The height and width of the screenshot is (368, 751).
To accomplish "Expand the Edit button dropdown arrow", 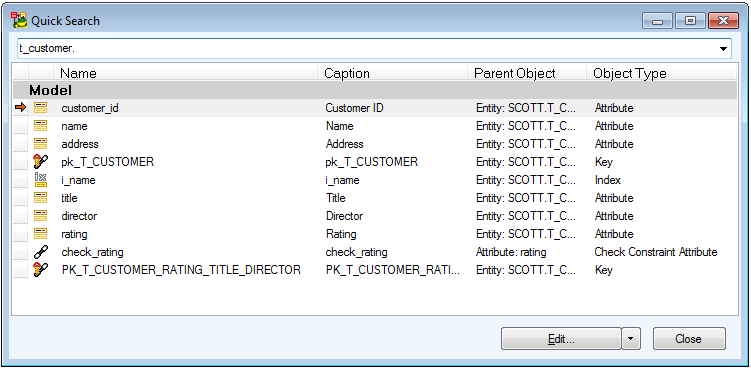I will pos(631,339).
